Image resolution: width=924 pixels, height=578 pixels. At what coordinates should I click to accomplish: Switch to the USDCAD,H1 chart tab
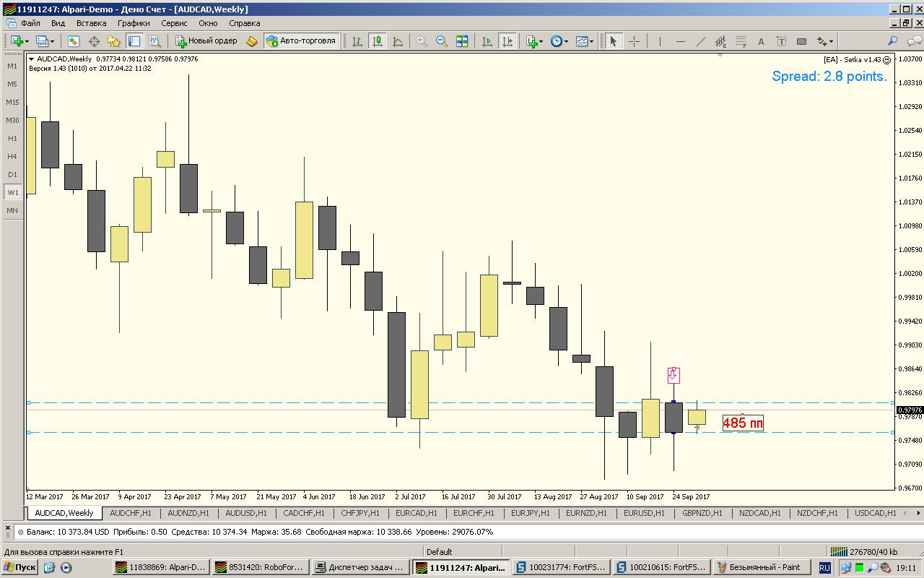pyautogui.click(x=875, y=513)
